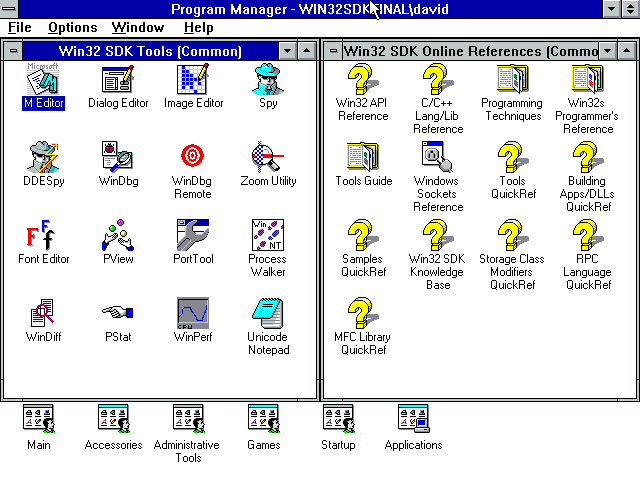Select the Win32 API Reference help icon

(362, 79)
